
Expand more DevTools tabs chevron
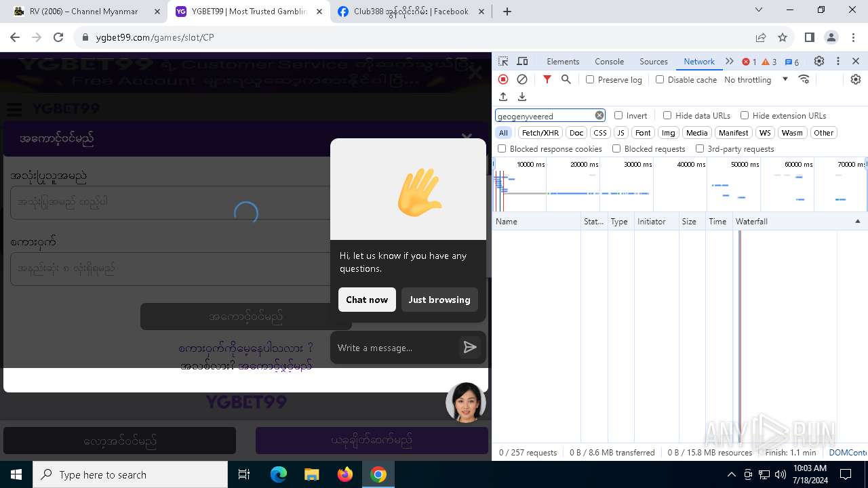[x=730, y=61]
